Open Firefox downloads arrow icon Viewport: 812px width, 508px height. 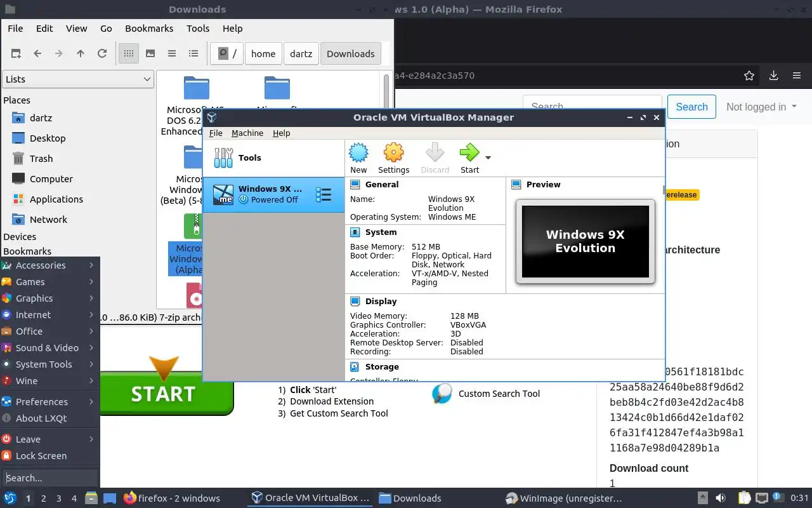tap(773, 76)
